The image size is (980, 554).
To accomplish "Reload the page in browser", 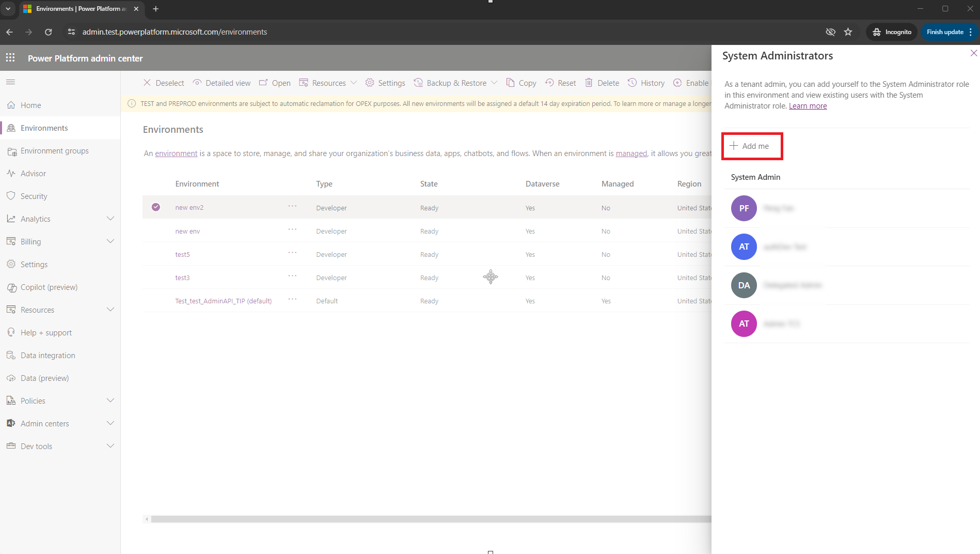I will (48, 32).
